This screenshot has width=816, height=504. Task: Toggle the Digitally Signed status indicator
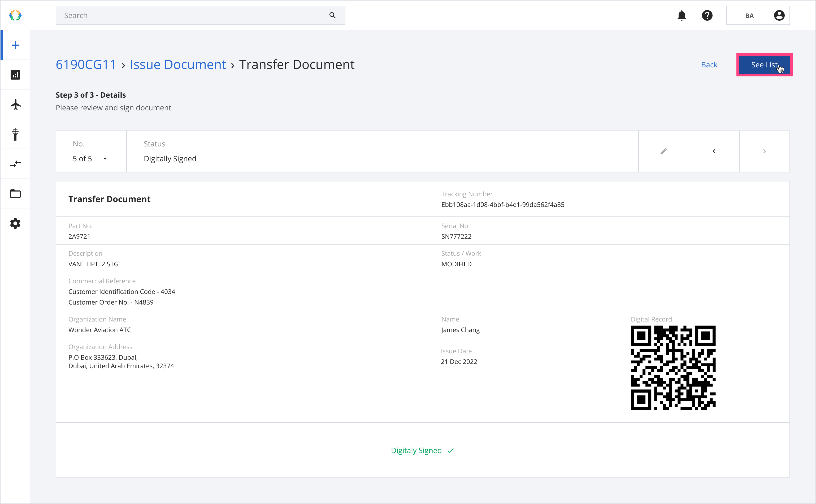click(x=423, y=450)
